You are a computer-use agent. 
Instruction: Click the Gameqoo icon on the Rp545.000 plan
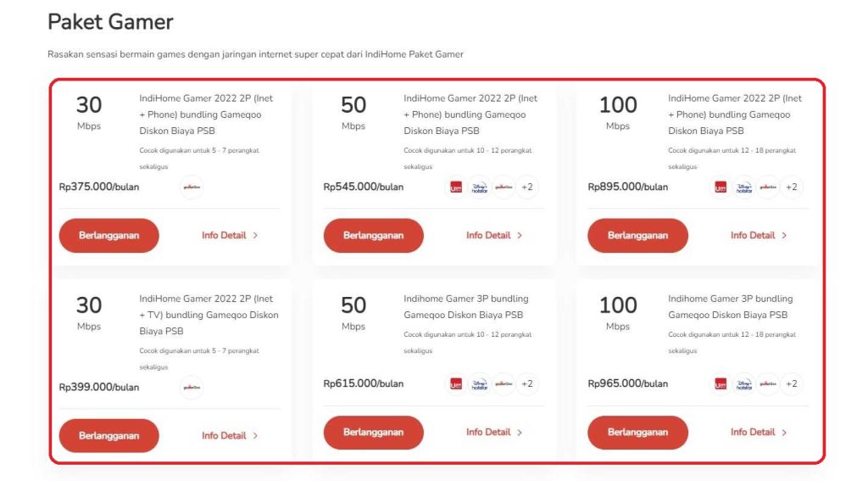[504, 187]
